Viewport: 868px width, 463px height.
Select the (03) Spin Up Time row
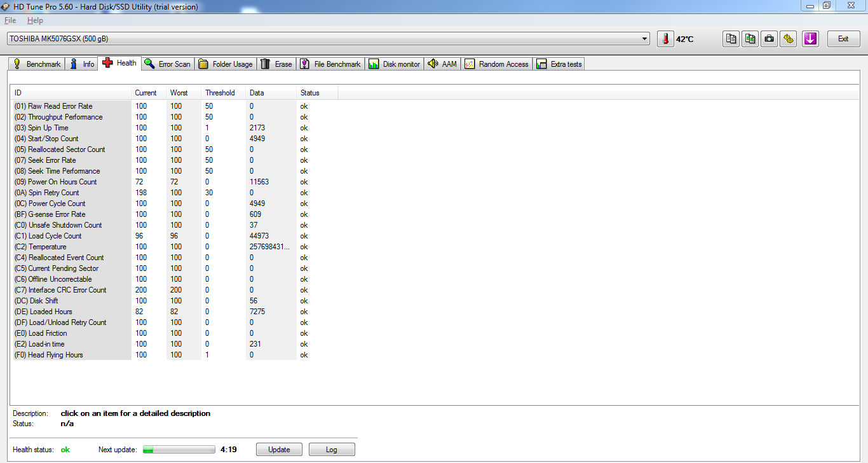click(x=174, y=128)
